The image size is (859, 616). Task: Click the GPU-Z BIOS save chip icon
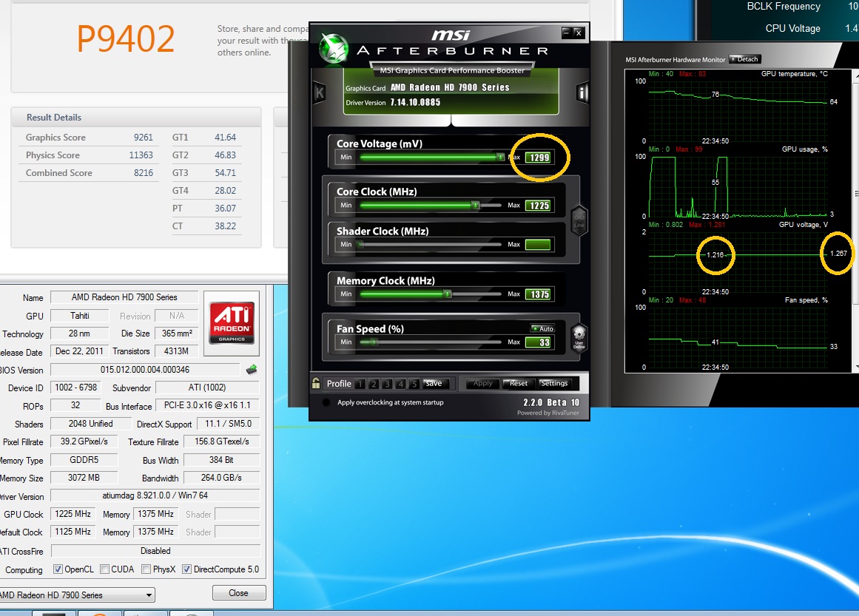point(252,370)
